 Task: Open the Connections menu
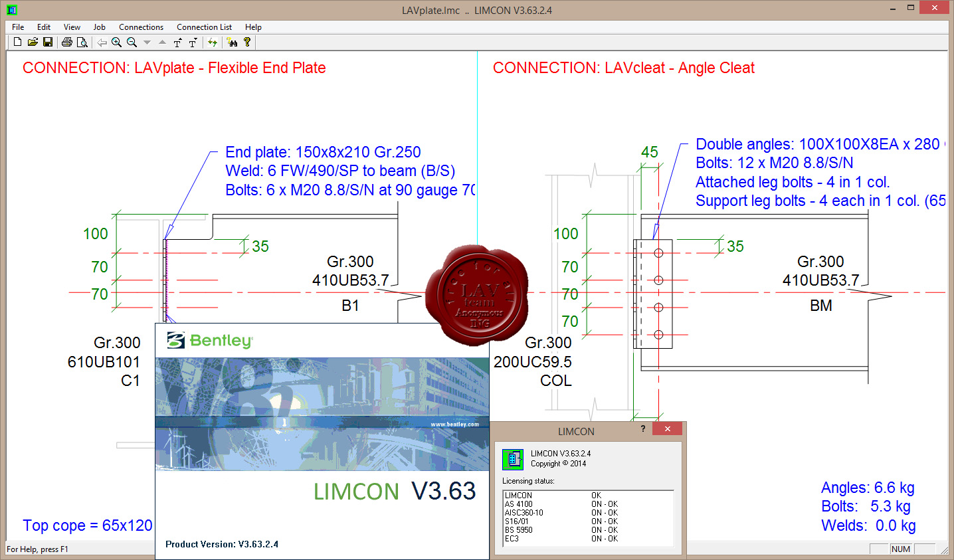pyautogui.click(x=141, y=27)
